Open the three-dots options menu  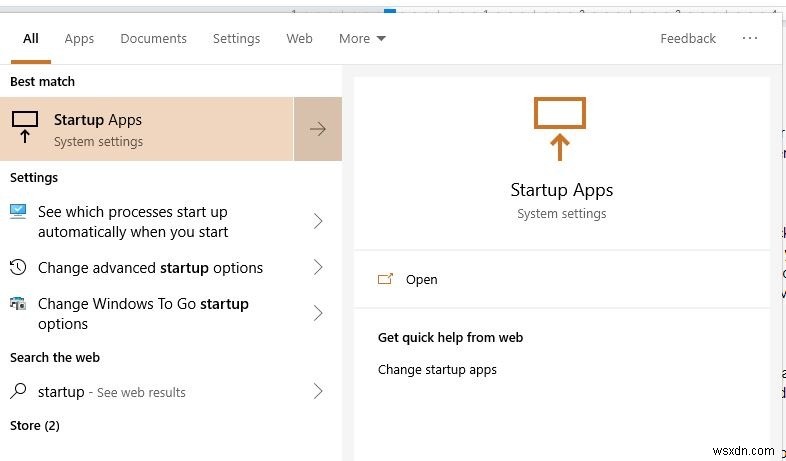pyautogui.click(x=750, y=38)
